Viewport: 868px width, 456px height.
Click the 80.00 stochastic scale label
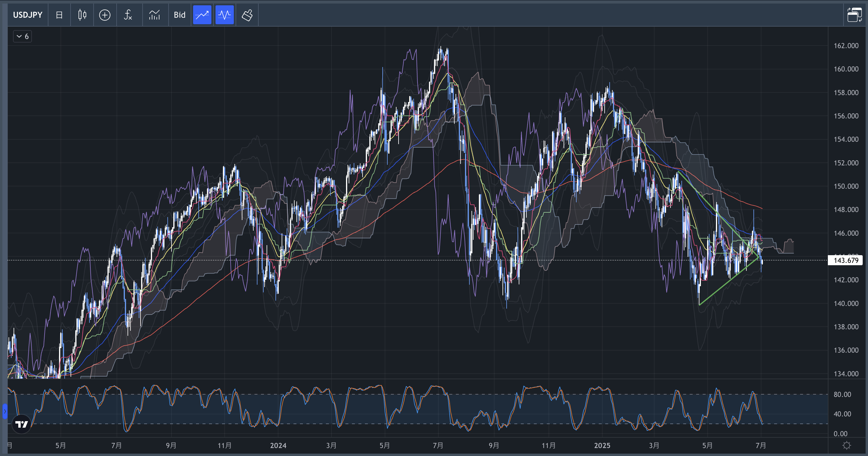point(842,394)
